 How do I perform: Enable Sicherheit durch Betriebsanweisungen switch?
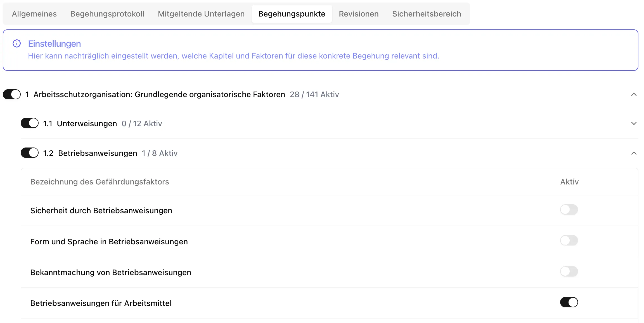point(569,210)
